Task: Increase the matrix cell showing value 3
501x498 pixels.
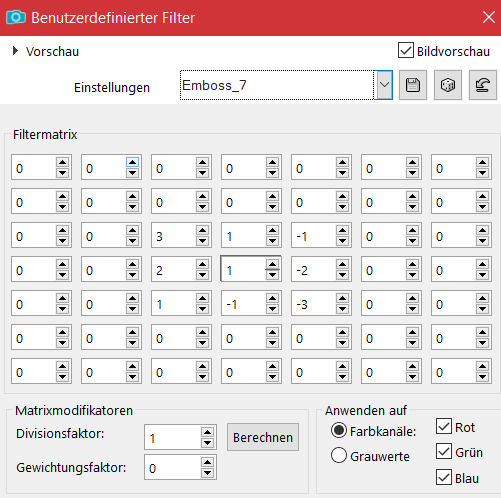Action: point(202,230)
